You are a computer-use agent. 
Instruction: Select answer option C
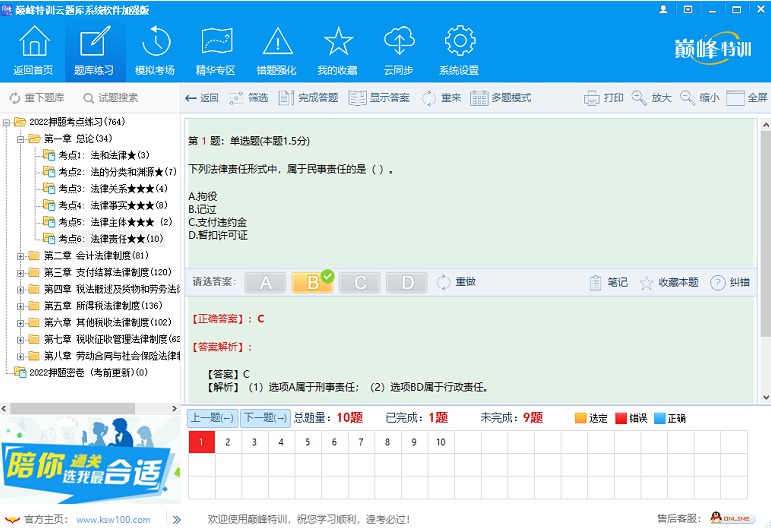coord(360,283)
